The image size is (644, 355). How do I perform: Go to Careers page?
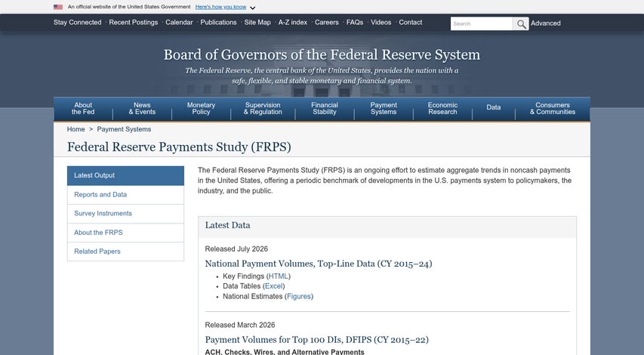pyautogui.click(x=326, y=23)
